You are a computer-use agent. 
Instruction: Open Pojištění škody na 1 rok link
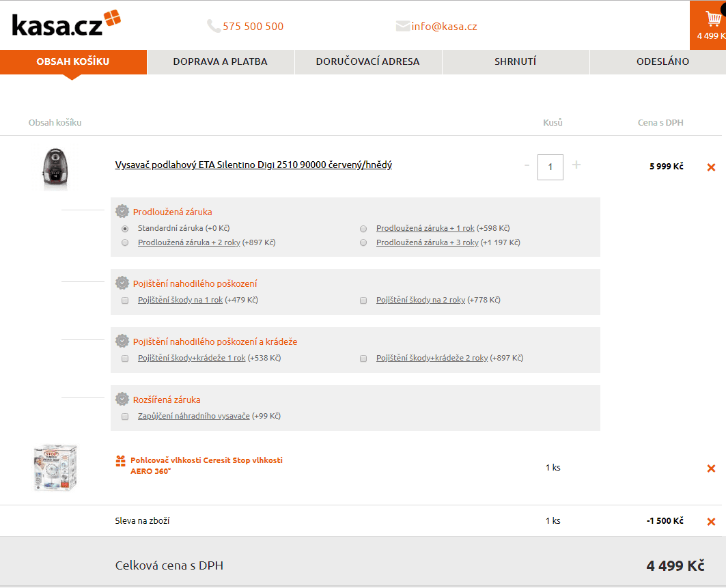[180, 300]
